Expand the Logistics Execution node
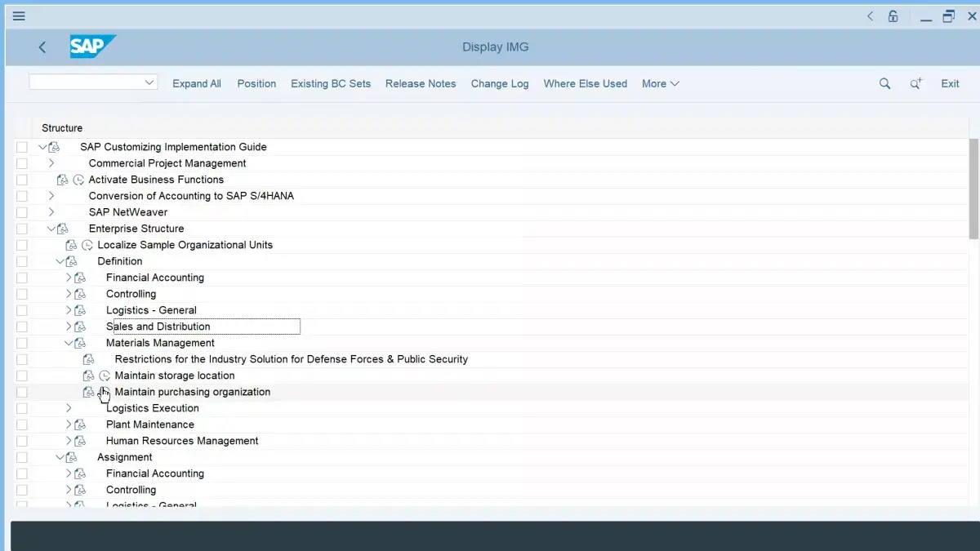 click(69, 408)
